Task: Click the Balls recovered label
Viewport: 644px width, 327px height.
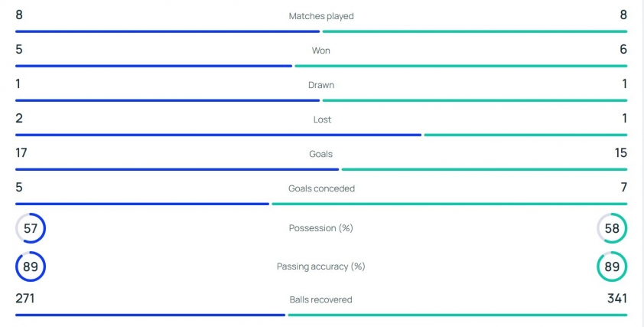Action: pos(320,300)
